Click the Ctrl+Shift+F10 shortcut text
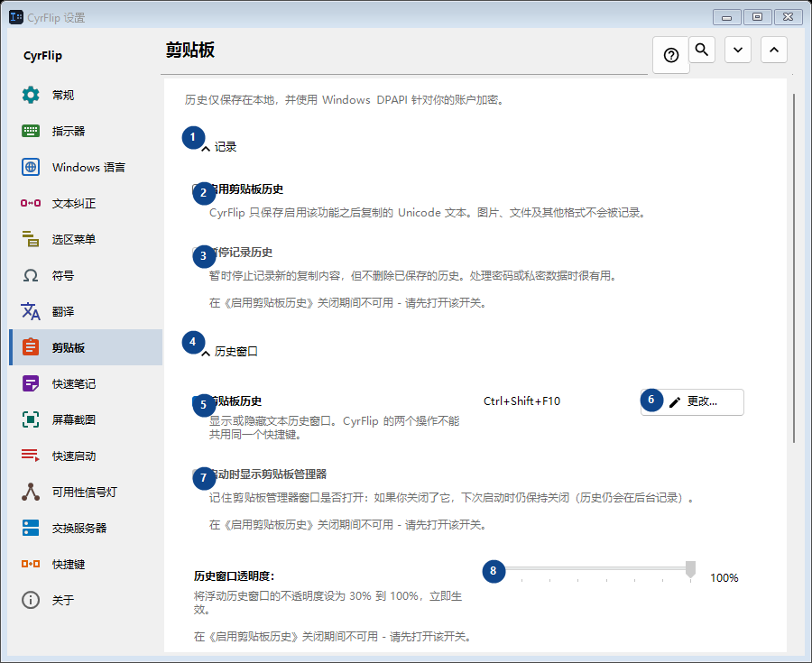Image resolution: width=812 pixels, height=663 pixels. (x=522, y=401)
